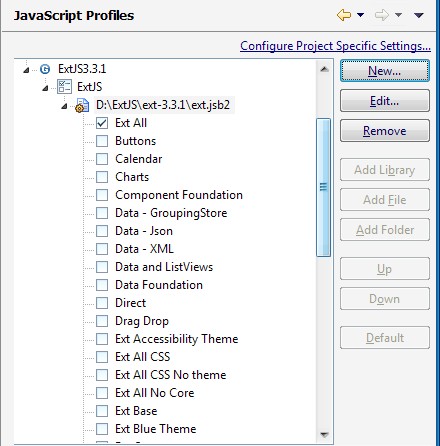Enable Data and ListViews checkbox
Image resolution: width=440 pixels, height=446 pixels.
pos(102,267)
